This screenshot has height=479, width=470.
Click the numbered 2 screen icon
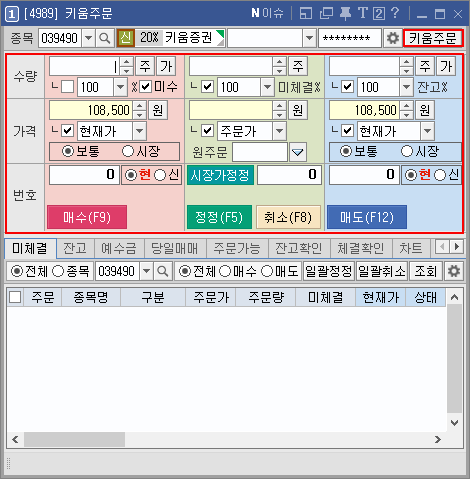379,14
